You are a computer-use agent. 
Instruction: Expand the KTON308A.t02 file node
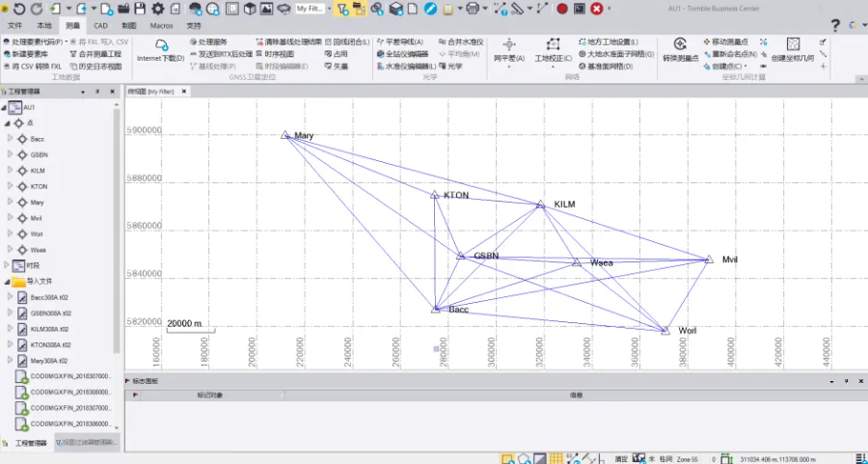coord(10,344)
